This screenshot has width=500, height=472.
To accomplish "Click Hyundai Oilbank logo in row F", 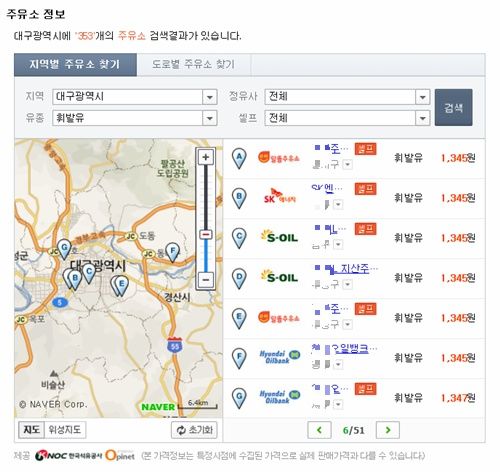I will (x=279, y=357).
